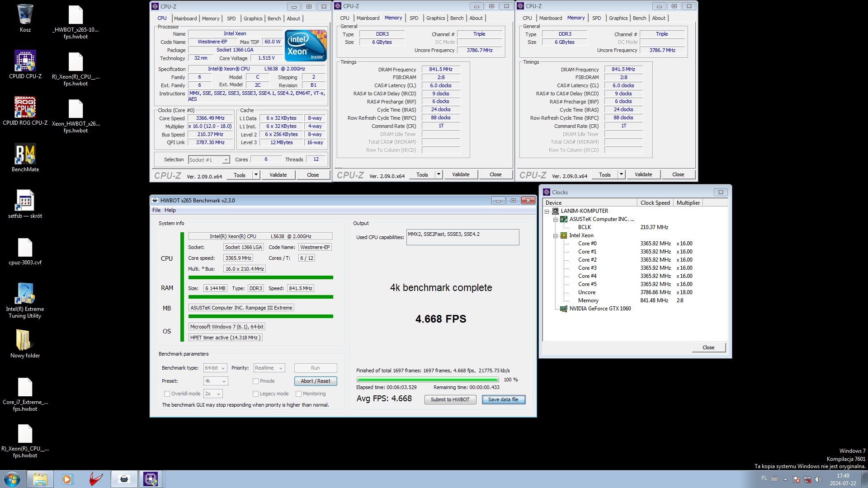Open Tools dropdown arrow in left CPU-Z window

click(x=256, y=175)
